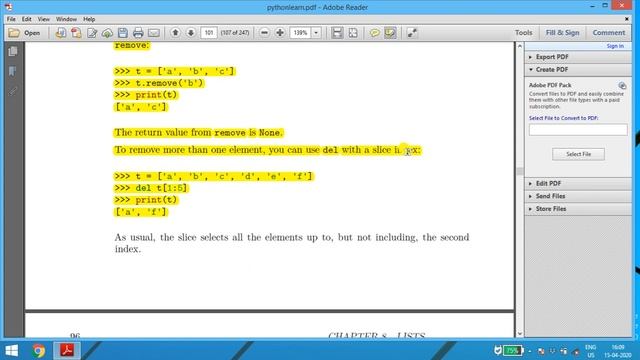Expand the Send Files section

(578, 196)
